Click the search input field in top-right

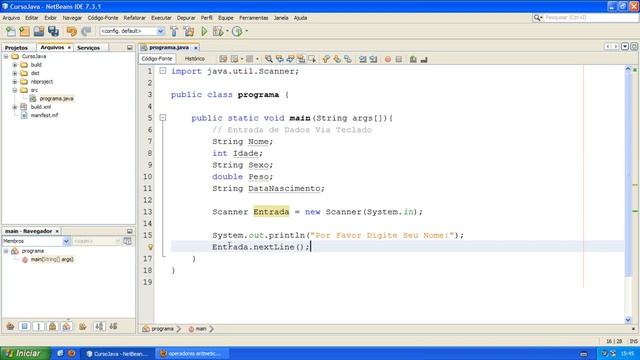pyautogui.click(x=591, y=18)
